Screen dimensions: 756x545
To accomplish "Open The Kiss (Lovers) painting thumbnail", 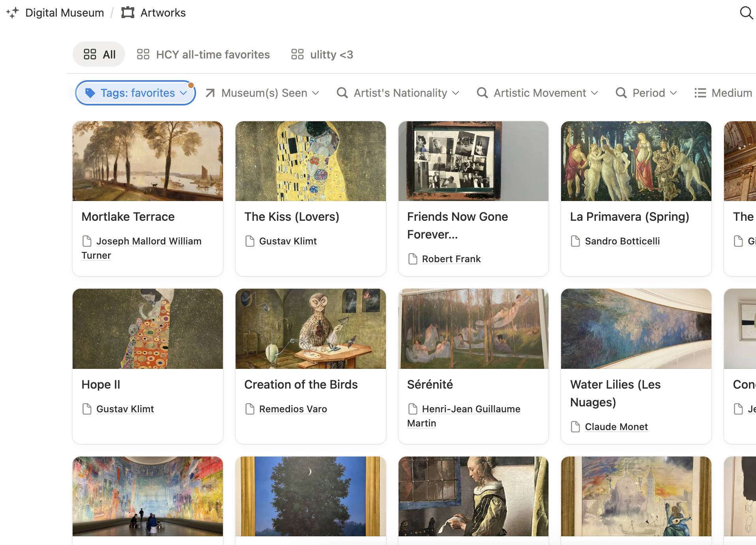I will click(x=311, y=161).
